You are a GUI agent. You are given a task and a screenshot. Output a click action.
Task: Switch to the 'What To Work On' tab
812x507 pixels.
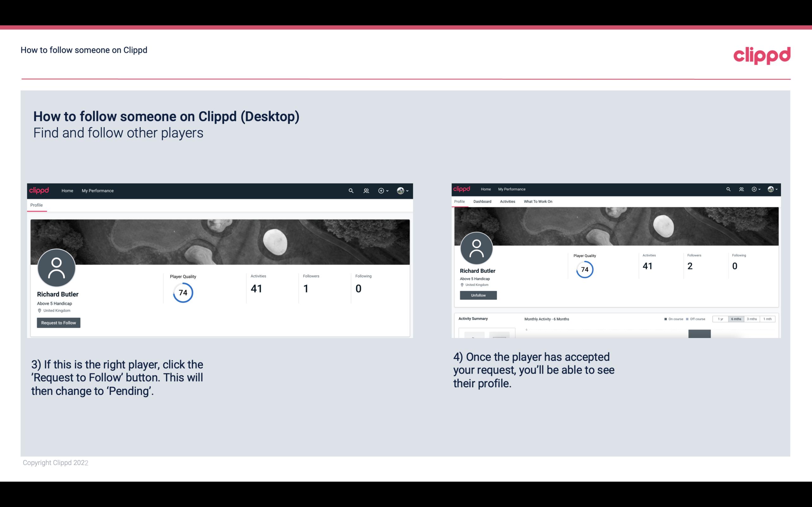click(538, 202)
